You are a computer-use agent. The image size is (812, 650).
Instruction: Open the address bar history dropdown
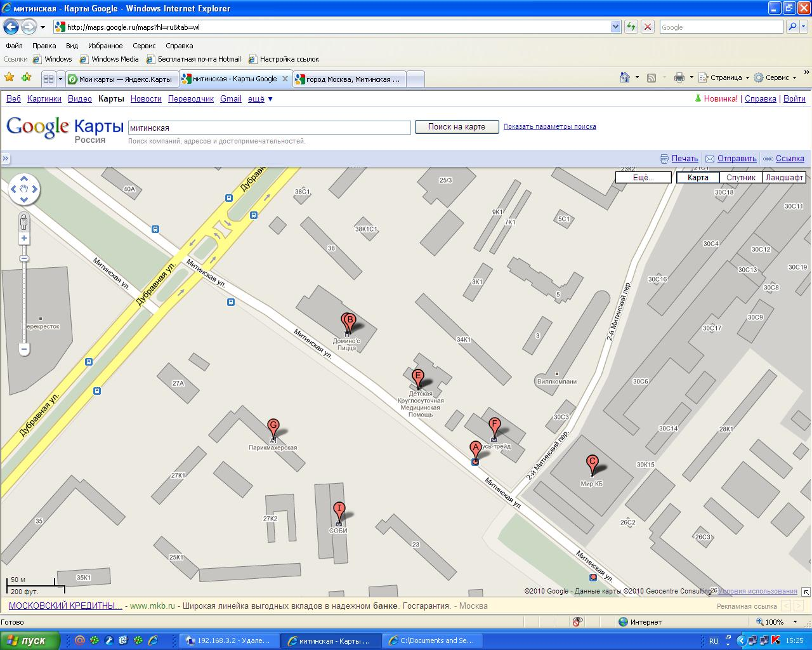tap(615, 27)
